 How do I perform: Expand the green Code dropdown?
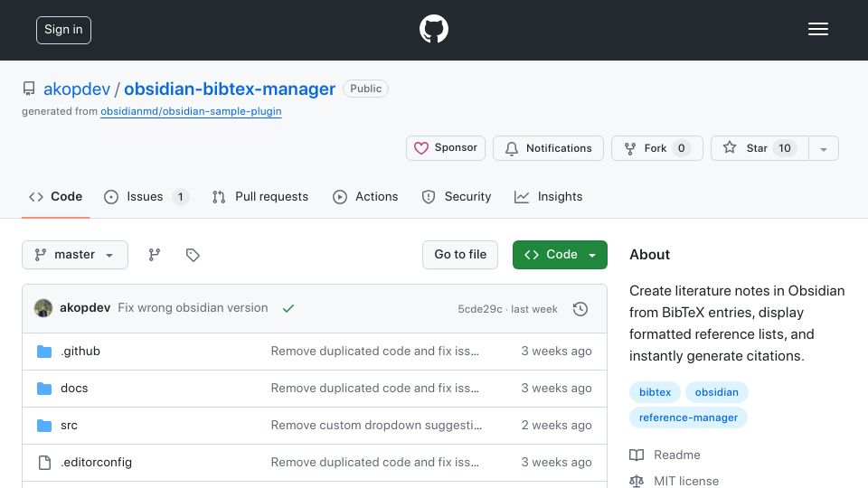tap(560, 255)
